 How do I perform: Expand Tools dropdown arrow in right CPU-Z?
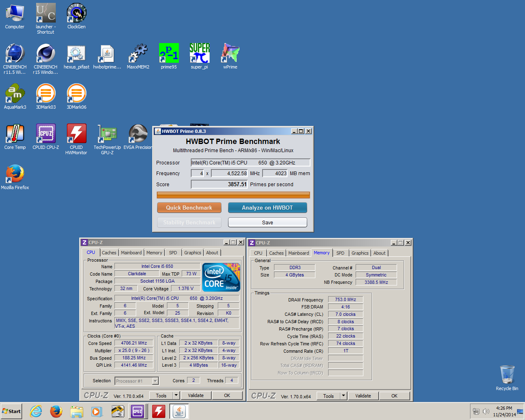[344, 396]
